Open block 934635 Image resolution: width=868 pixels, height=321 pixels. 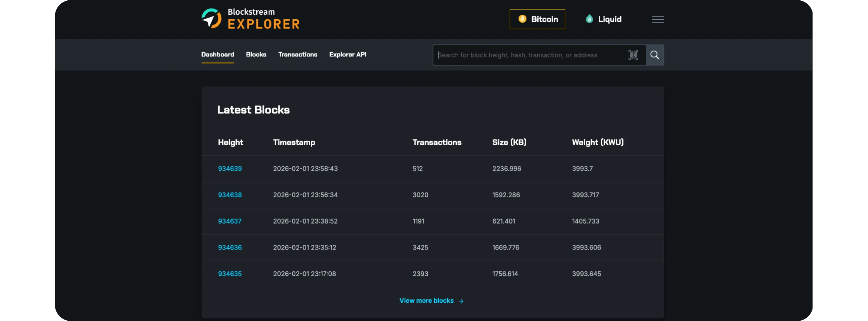[x=229, y=274]
